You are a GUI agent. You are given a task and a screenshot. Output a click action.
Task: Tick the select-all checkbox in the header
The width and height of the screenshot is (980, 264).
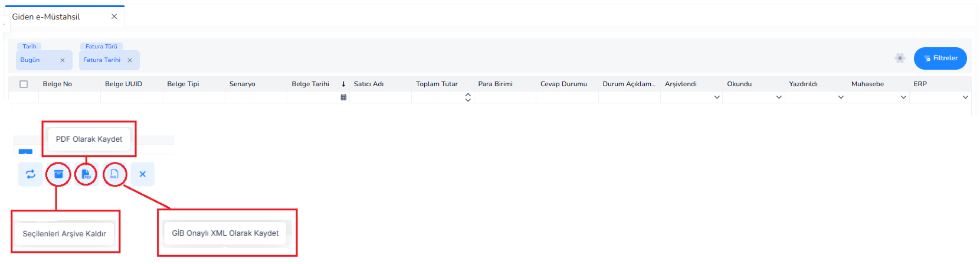click(x=24, y=84)
